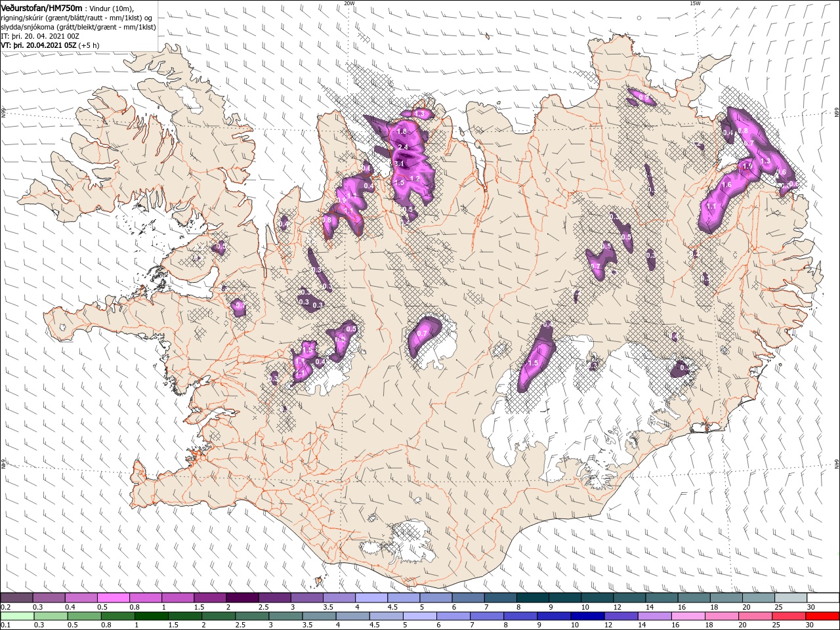
Task: Click the line 'IT: þri. 20. 04. 2021 00Z'
Action: tap(39, 35)
